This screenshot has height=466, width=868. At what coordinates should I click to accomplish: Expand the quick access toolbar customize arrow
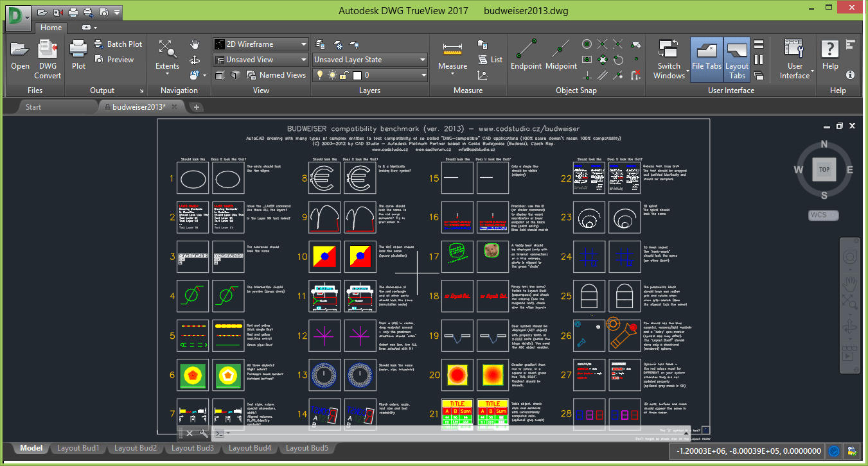pos(116,12)
